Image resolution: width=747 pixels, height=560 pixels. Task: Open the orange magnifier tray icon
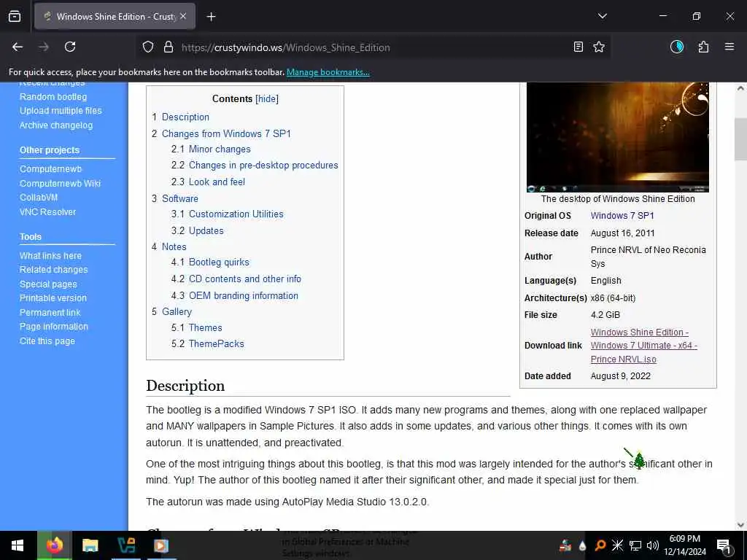pos(600,545)
